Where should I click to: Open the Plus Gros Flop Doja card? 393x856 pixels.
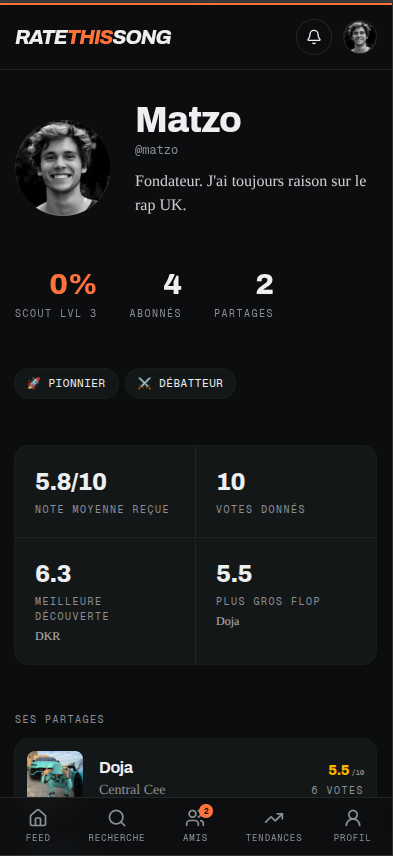point(286,601)
